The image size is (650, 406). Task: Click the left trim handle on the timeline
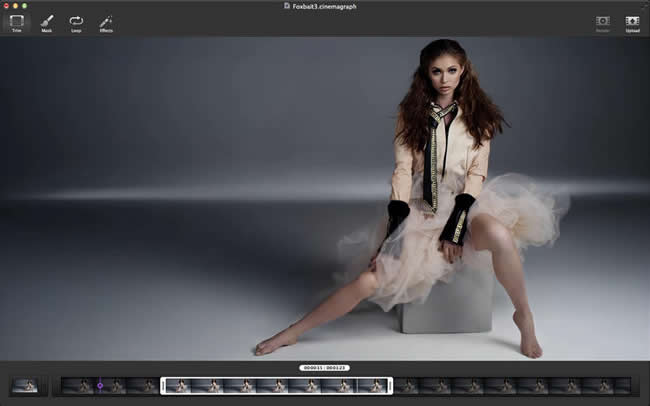click(x=162, y=385)
